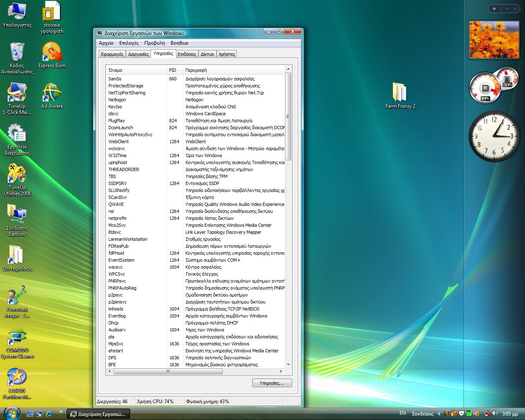
Task: Click the taskbar clock 3:05 μμ
Action: pos(510,413)
